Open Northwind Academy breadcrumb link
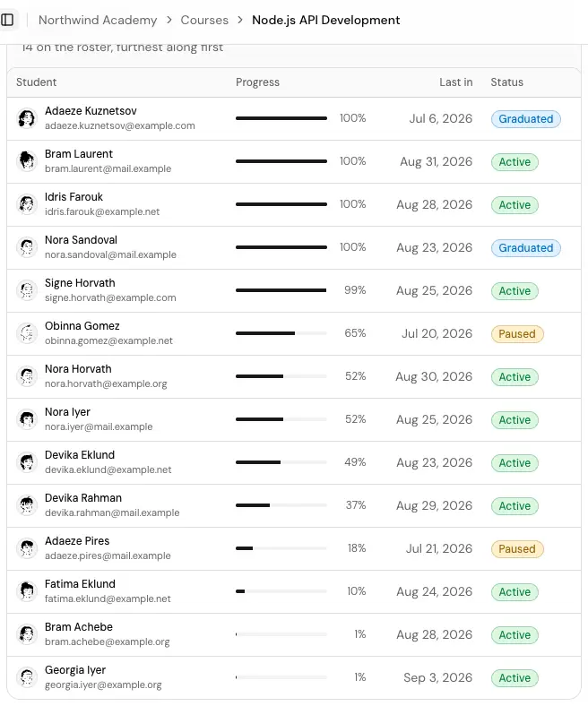Image resolution: width=588 pixels, height=706 pixels. [98, 20]
